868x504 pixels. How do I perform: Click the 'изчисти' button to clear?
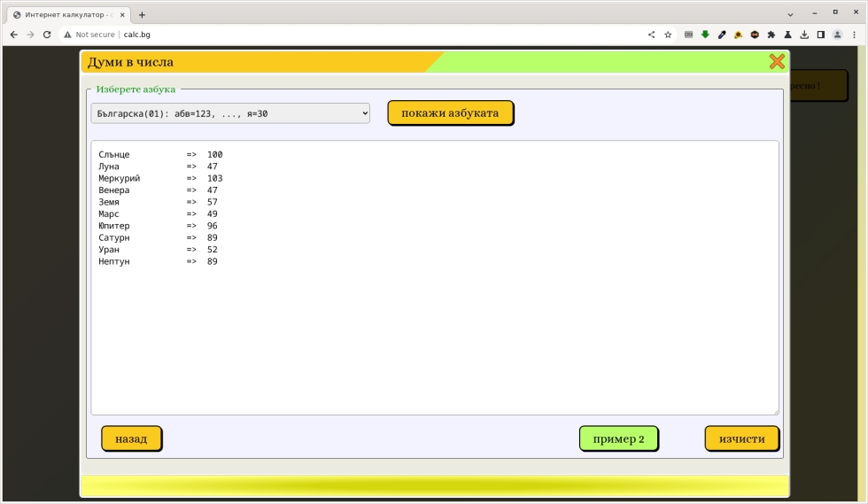tap(741, 439)
